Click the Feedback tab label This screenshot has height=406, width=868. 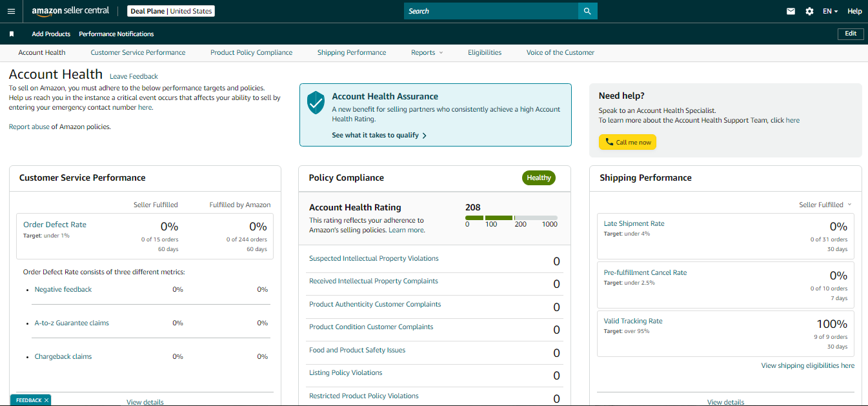(28, 400)
